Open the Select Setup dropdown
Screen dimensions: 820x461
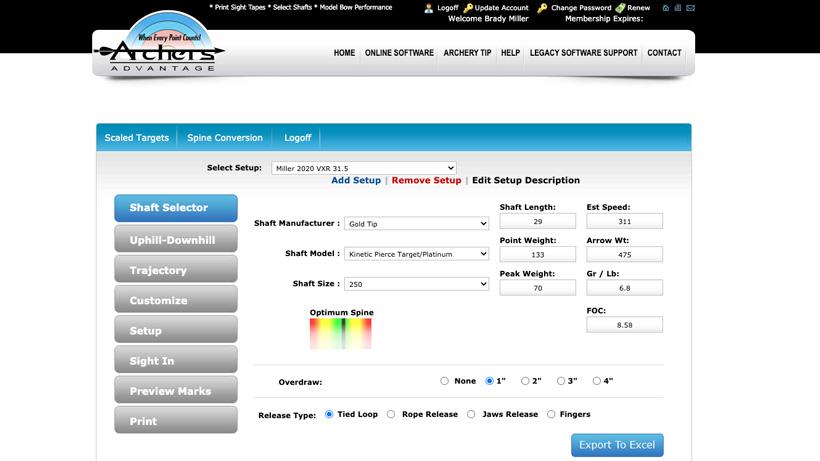click(364, 168)
